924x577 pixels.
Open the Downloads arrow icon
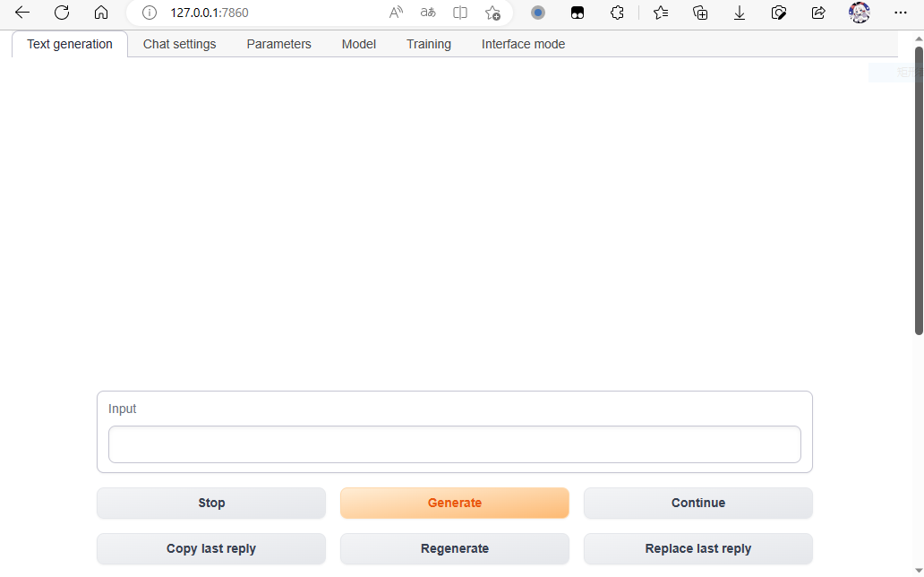point(740,13)
